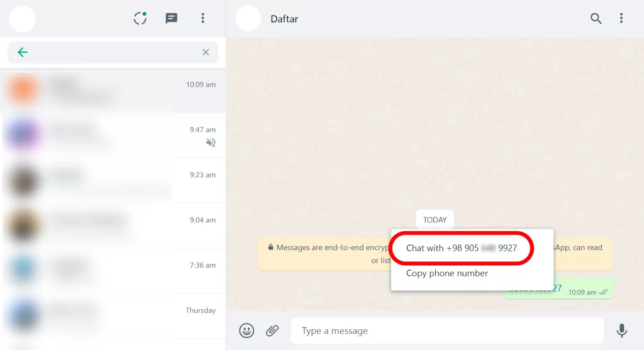Click the Daftar chat header avatar
The height and width of the screenshot is (350, 644).
(248, 19)
